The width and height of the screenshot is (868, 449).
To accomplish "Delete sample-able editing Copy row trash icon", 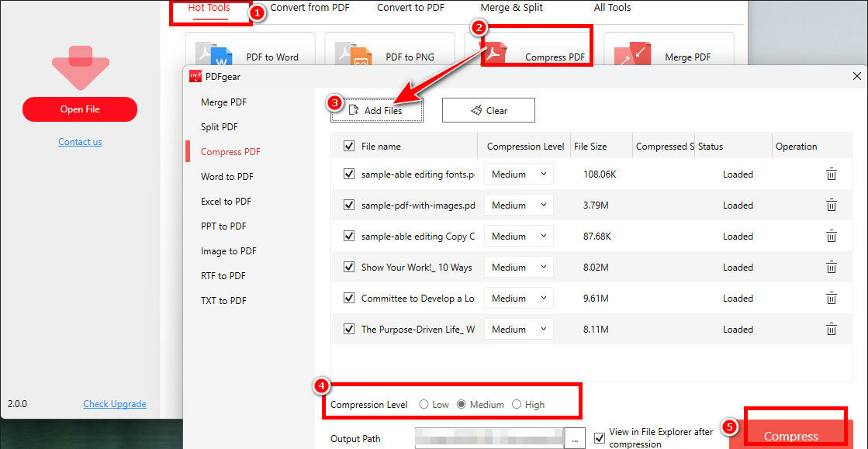I will [831, 237].
